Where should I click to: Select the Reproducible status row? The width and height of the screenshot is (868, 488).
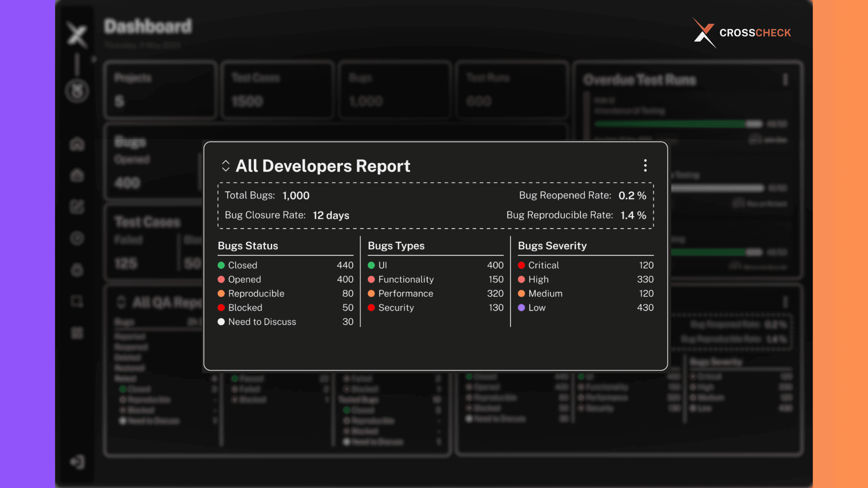pos(285,293)
